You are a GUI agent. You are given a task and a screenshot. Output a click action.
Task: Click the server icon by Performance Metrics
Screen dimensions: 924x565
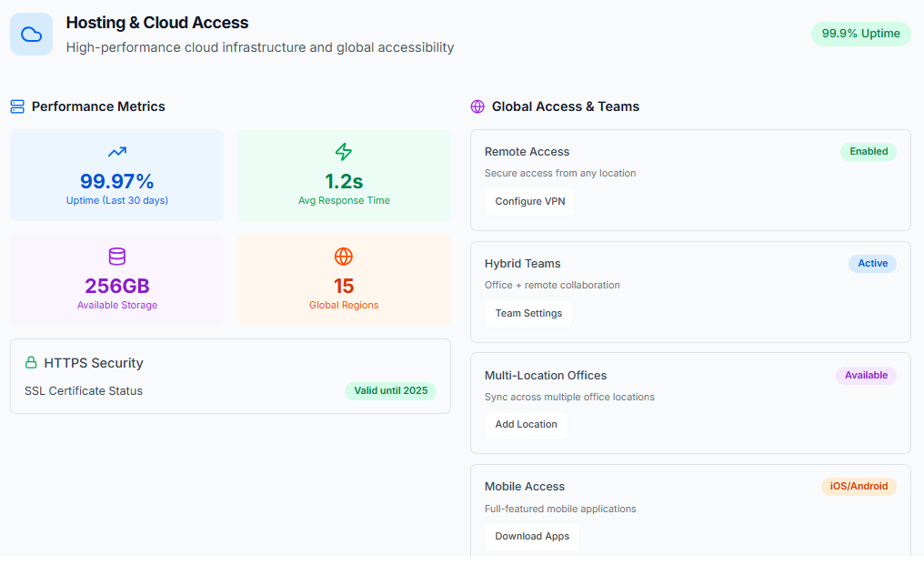pyautogui.click(x=17, y=106)
